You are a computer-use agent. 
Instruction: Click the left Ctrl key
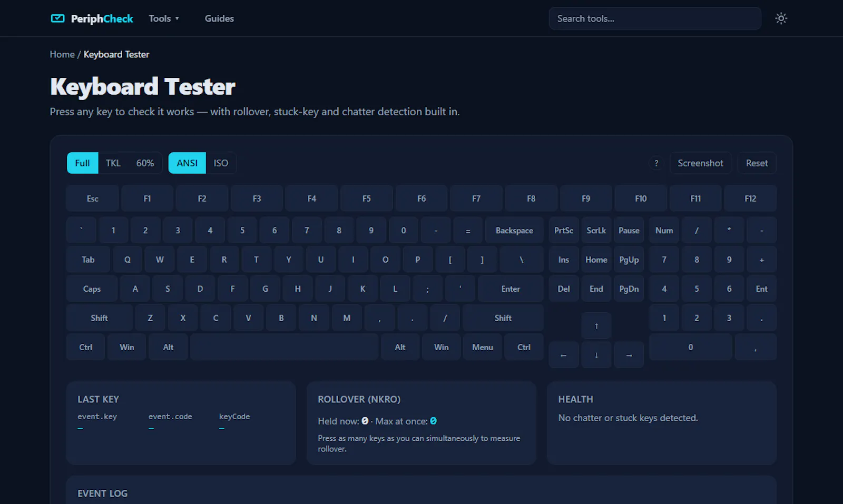(x=86, y=348)
